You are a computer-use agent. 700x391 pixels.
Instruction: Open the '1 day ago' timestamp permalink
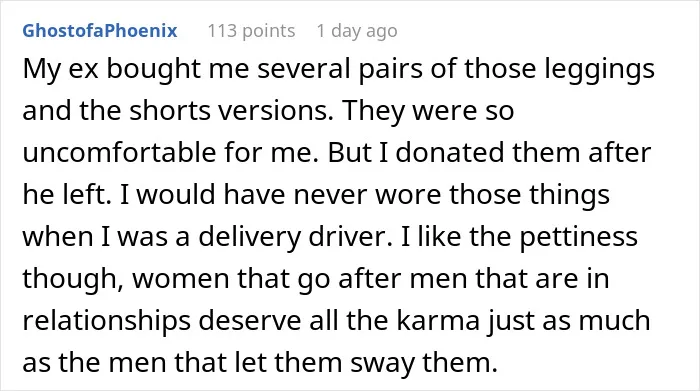[x=357, y=31]
